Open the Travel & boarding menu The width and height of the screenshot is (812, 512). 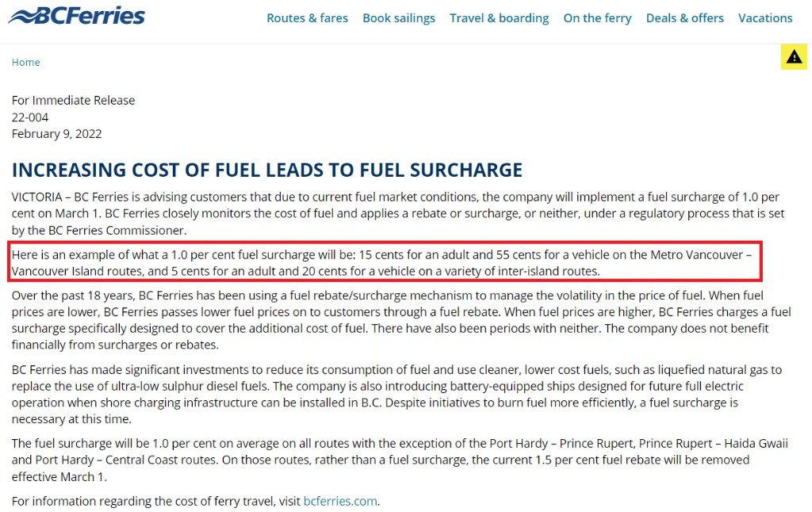(x=500, y=18)
